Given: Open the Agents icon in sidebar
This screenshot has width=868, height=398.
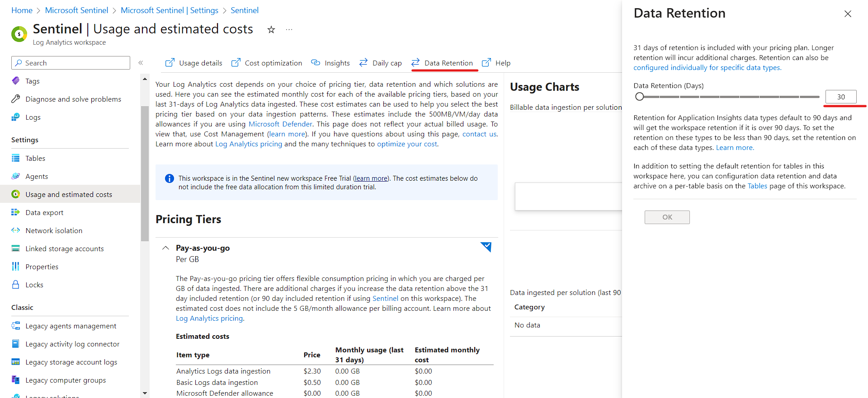Looking at the screenshot, I should point(16,176).
